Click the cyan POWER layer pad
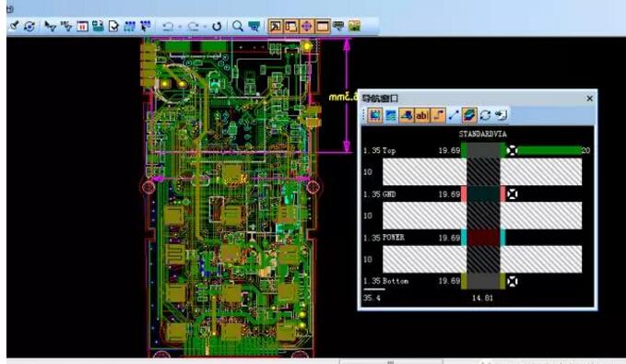This screenshot has height=364, width=626. (464, 238)
